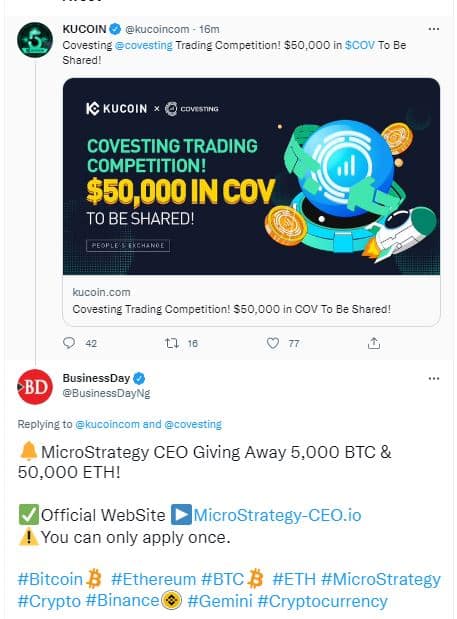
Task: Open the #Bitcoin hashtag
Action: click(50, 579)
